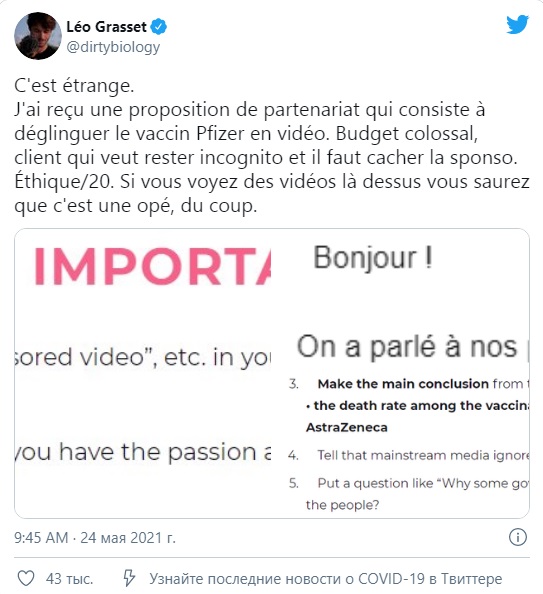Viewport: 543px width, 594px height.
Task: Click the AstraZeneca bold text in image
Action: [346, 427]
